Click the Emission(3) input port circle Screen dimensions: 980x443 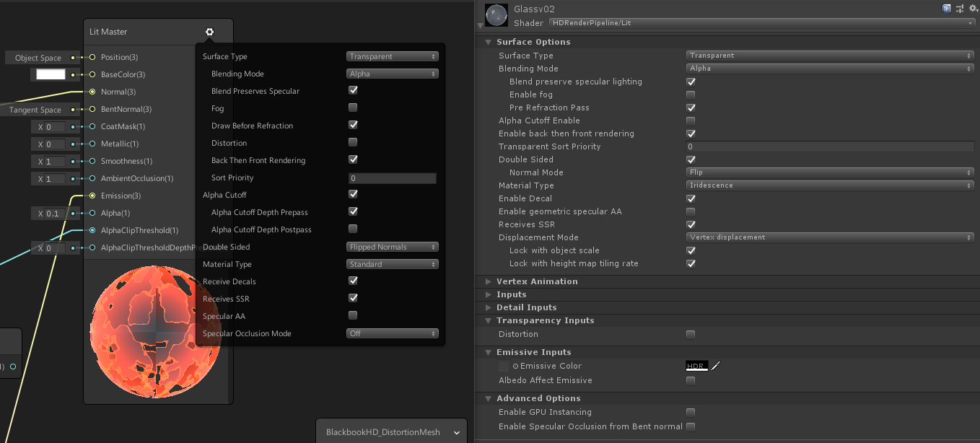click(92, 196)
